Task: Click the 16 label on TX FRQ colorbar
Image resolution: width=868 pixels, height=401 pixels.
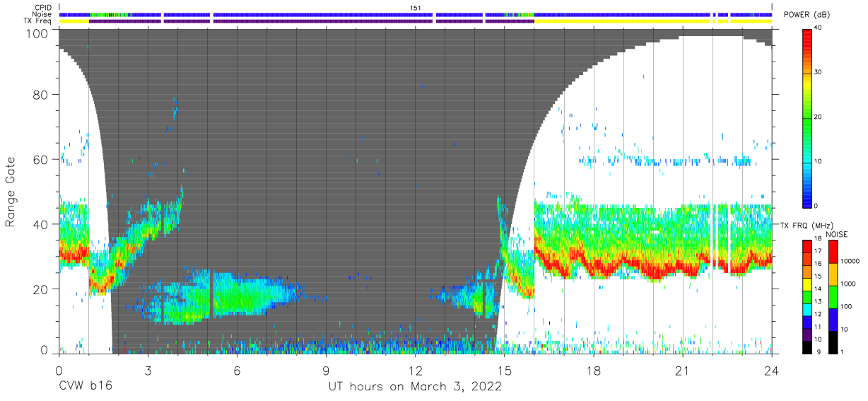Action: [x=817, y=264]
